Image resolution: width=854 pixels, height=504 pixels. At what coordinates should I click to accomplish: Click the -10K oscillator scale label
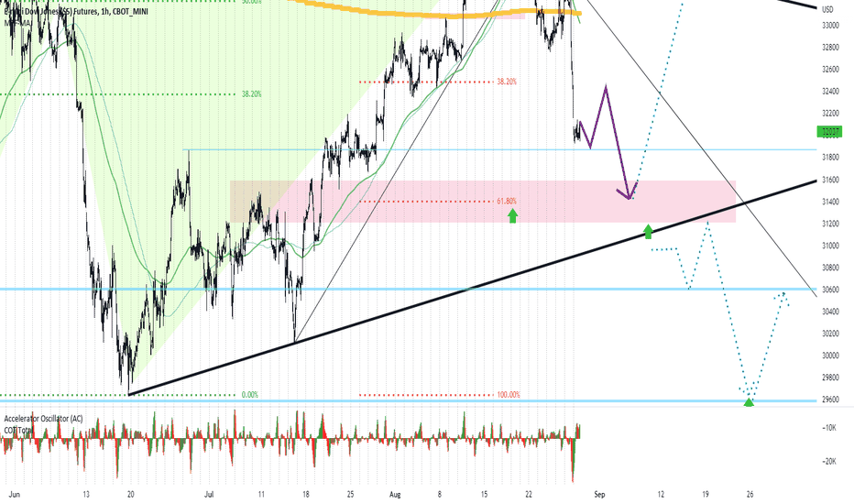click(829, 428)
